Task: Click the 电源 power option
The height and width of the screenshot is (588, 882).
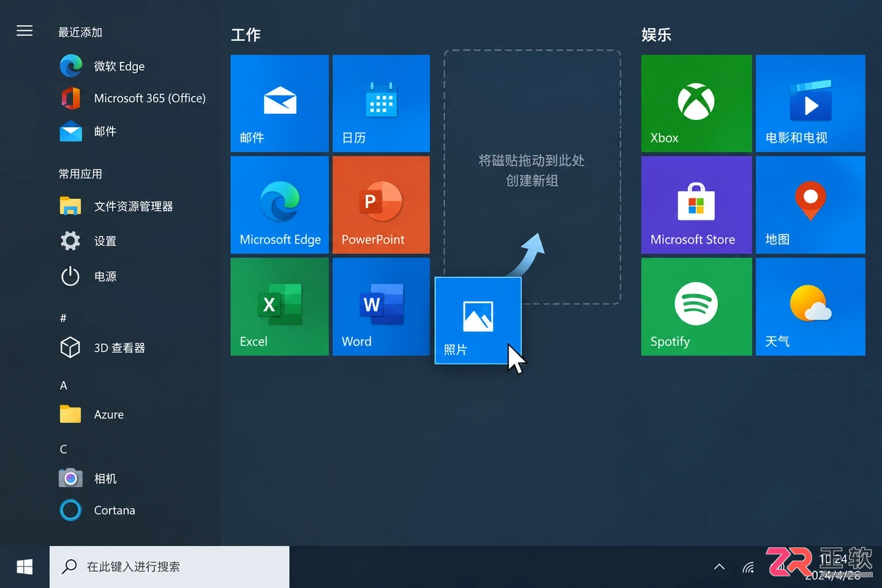Action: pos(88,276)
